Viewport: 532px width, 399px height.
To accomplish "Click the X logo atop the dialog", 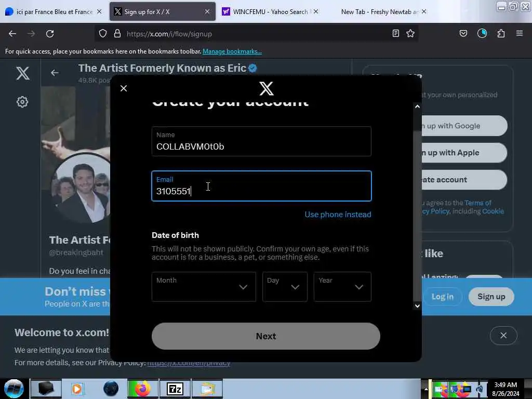I will pyautogui.click(x=267, y=88).
